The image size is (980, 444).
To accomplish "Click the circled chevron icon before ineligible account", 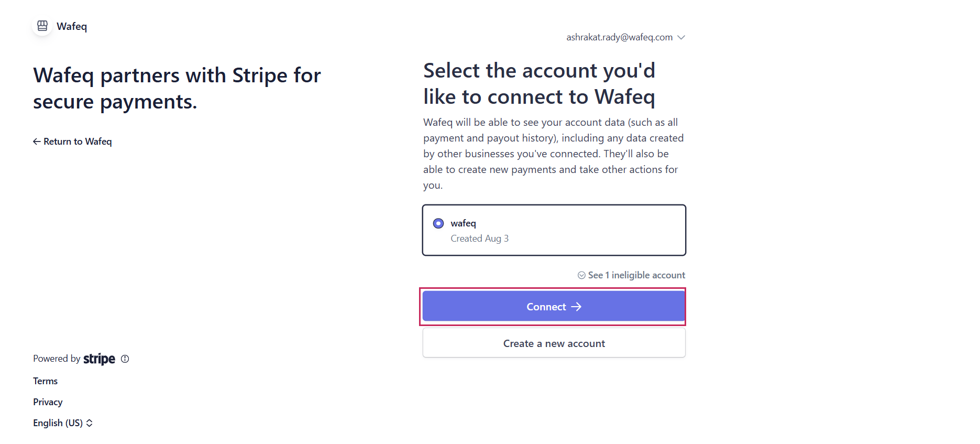I will pos(581,275).
